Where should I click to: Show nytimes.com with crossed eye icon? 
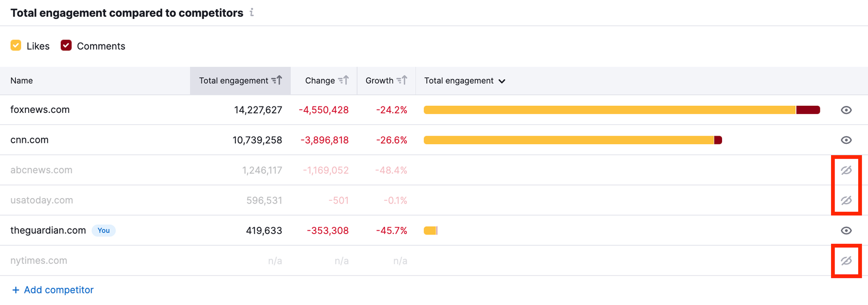[846, 261]
